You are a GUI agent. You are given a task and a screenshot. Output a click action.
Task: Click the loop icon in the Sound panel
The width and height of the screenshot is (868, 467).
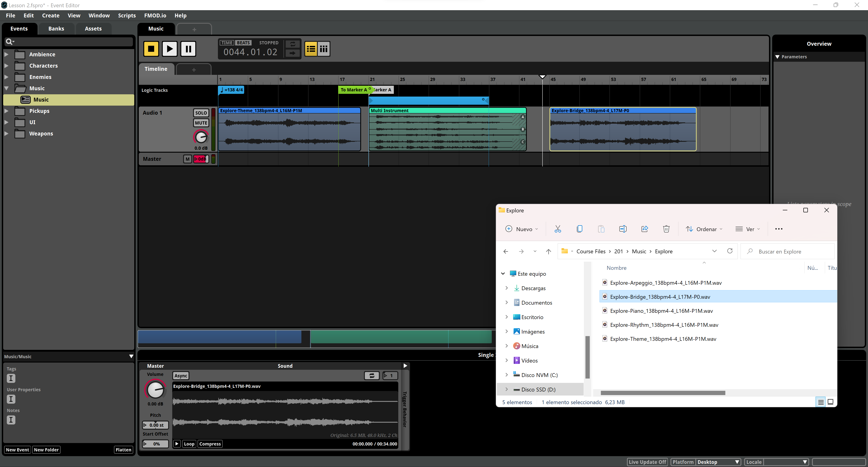[x=371, y=376]
